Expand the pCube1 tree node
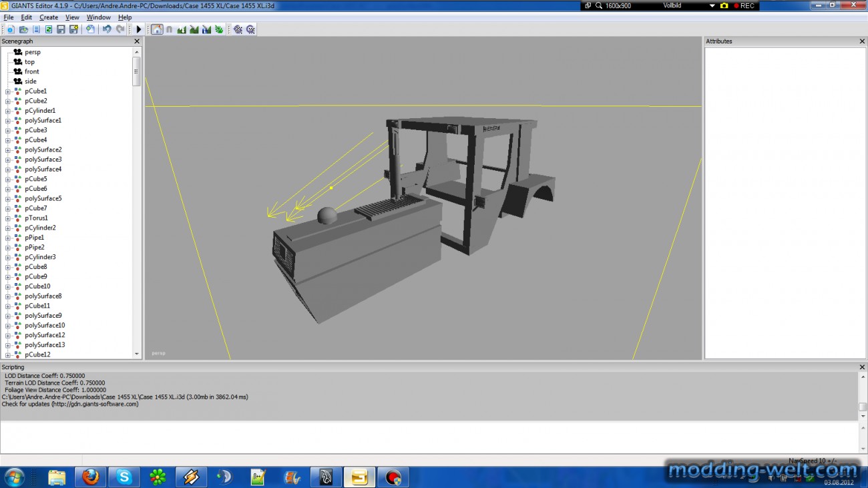The height and width of the screenshot is (488, 868). pyautogui.click(x=8, y=91)
